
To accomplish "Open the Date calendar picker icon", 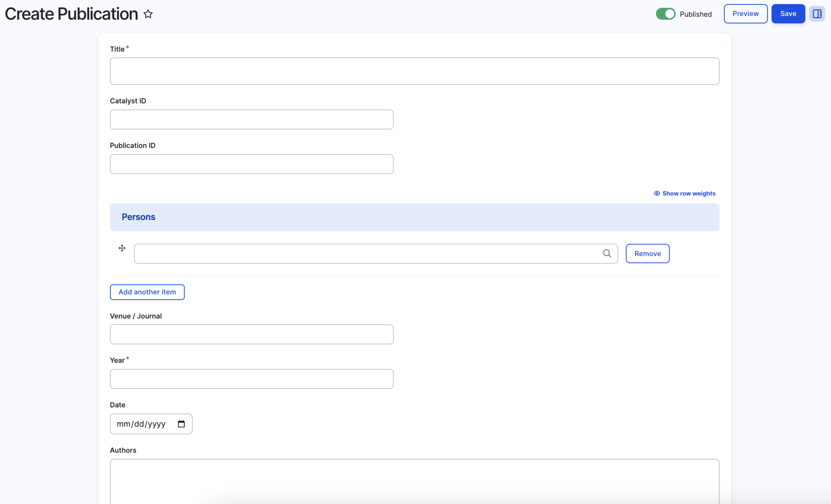I will [181, 424].
